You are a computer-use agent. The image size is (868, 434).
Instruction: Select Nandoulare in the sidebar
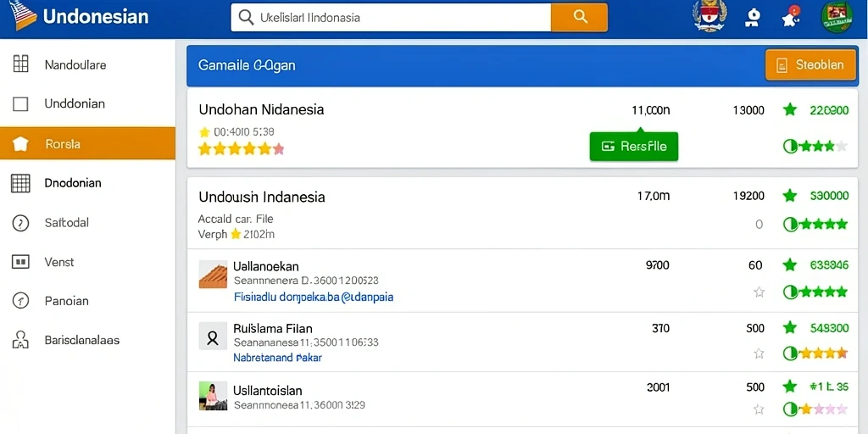[x=75, y=64]
